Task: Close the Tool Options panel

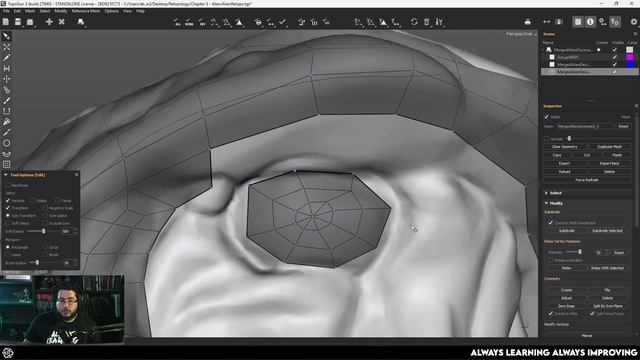Action: pyautogui.click(x=76, y=175)
